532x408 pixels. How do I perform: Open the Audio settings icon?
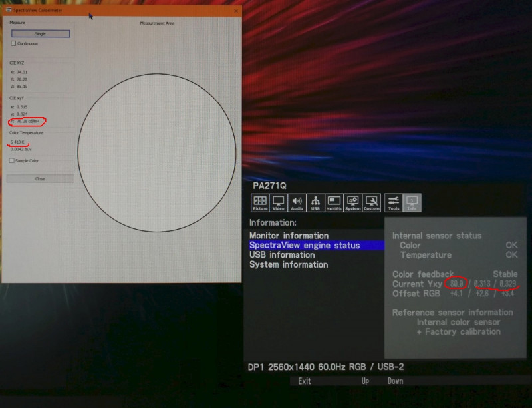pyautogui.click(x=297, y=202)
